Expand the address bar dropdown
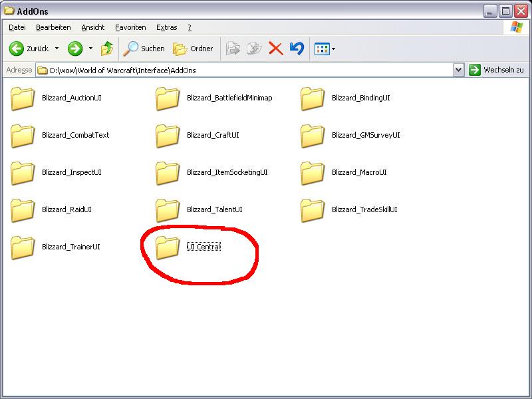 (x=458, y=70)
